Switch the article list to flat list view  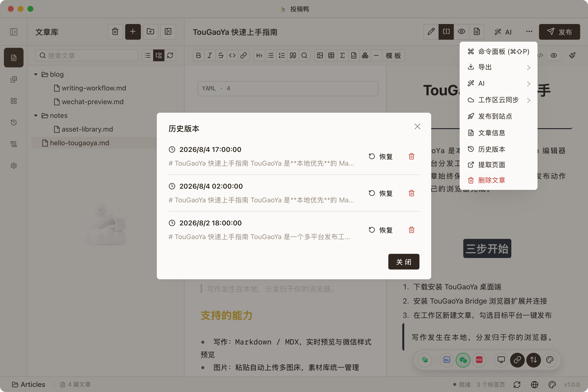coord(147,56)
